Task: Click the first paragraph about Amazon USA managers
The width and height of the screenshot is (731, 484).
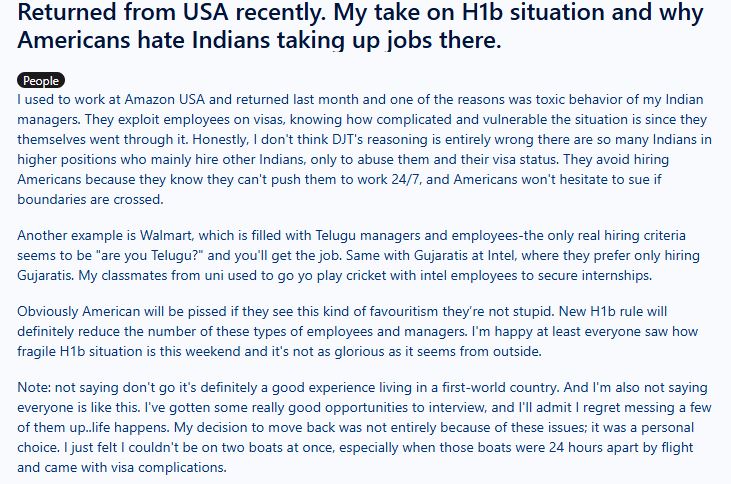Action: tap(360, 150)
